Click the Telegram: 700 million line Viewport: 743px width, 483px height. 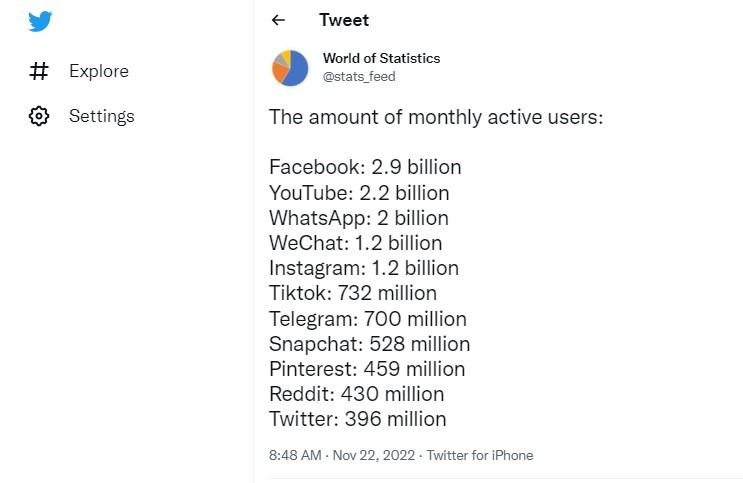(367, 319)
